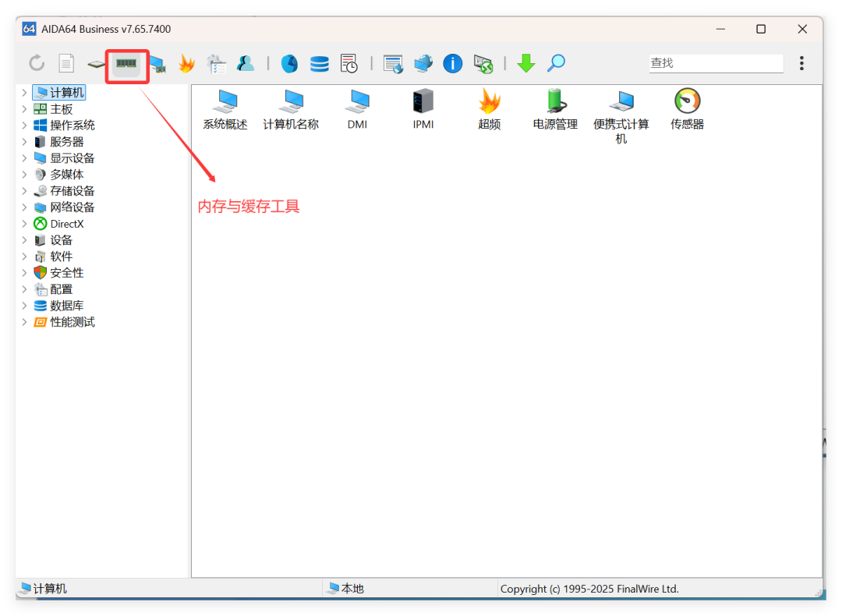Expand the 软件 tree node arrow
The image size is (842, 616).
click(24, 257)
